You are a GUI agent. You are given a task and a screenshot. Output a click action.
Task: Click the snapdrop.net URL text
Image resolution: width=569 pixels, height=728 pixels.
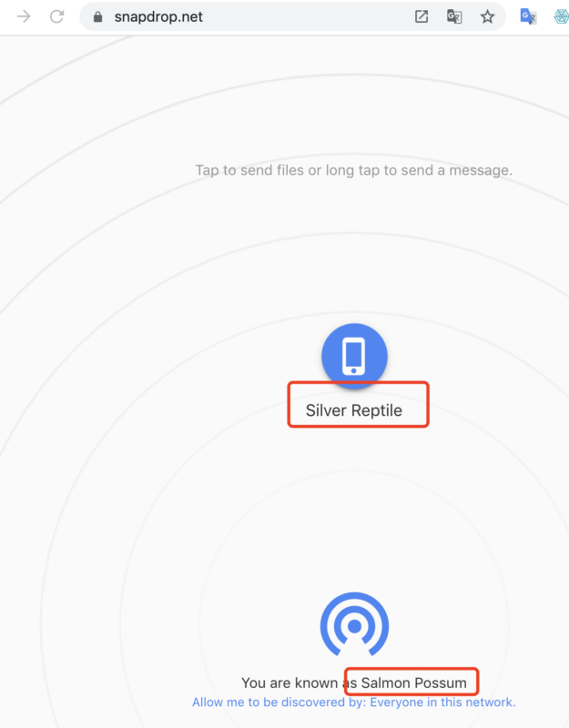tap(157, 17)
